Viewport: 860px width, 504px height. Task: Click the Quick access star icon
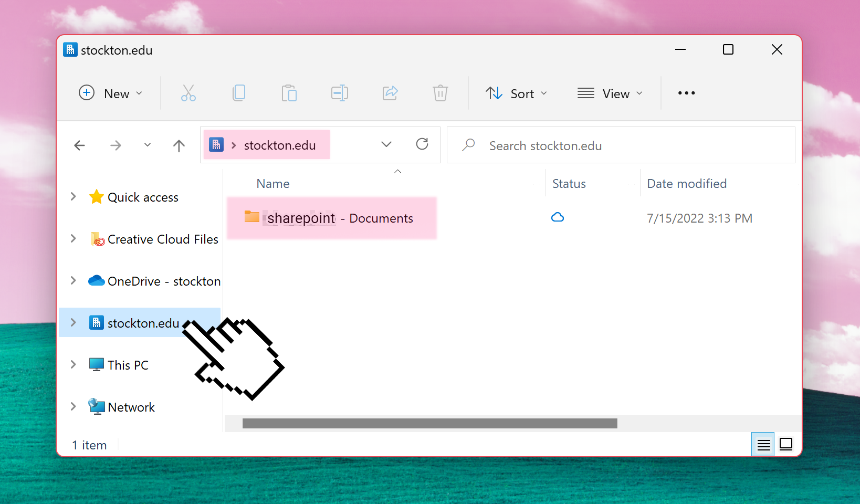[97, 197]
